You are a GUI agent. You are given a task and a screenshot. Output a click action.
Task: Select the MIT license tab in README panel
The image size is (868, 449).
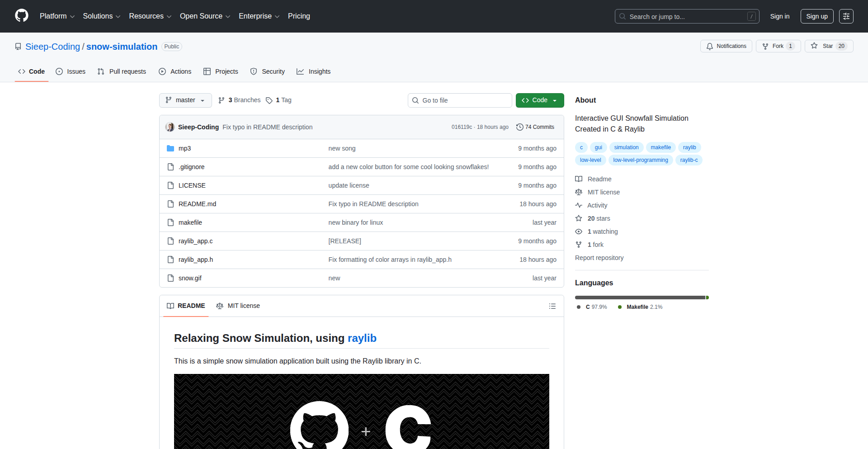click(238, 306)
